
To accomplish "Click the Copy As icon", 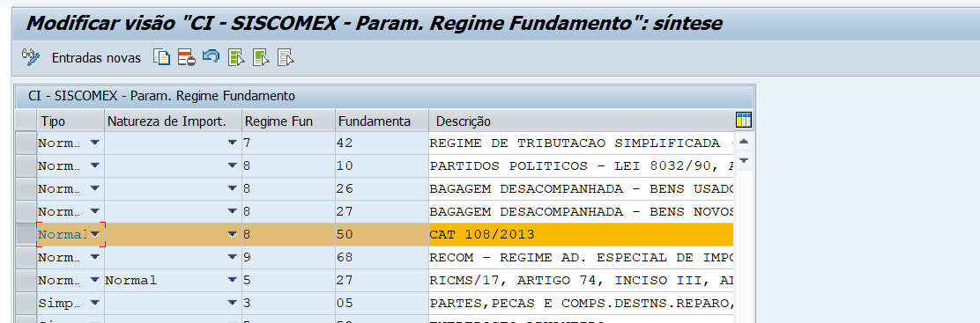I will click(161, 57).
